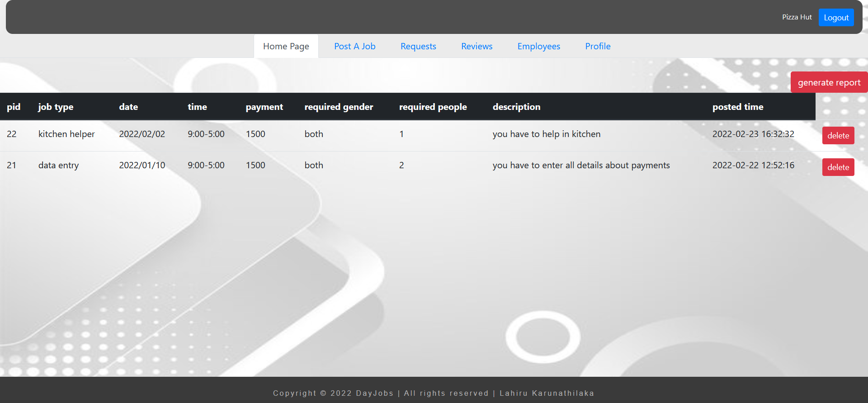Click the data entry job type cell

[x=58, y=165]
